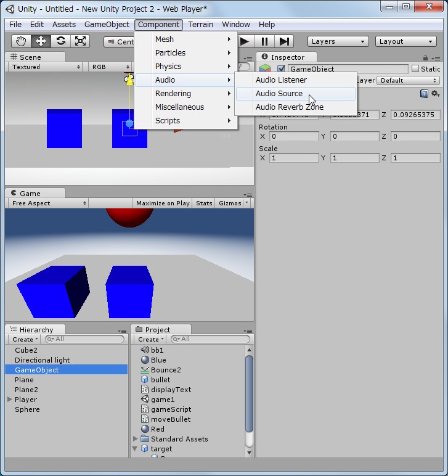Enable the Static checkbox
Screen dimensions: 448x476
click(x=415, y=69)
